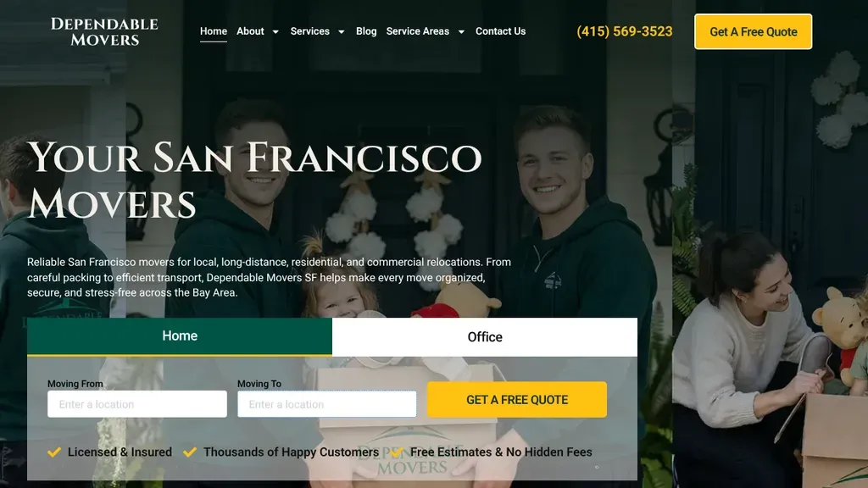Expand the About dropdown arrow
The image size is (868, 488).
click(x=275, y=32)
